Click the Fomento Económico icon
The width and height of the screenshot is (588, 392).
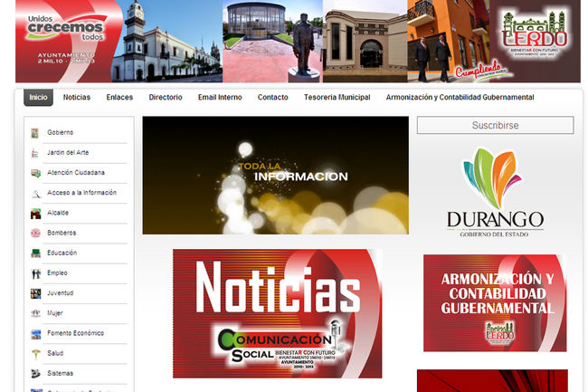coord(35,334)
